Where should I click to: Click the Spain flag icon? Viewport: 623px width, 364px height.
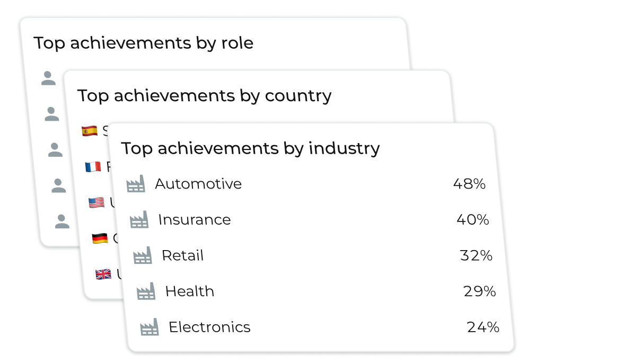click(x=90, y=130)
